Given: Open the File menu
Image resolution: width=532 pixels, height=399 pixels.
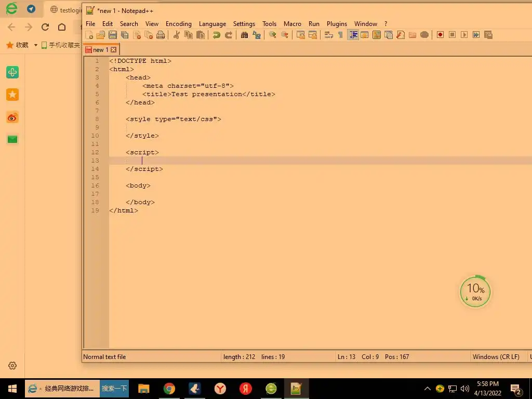Looking at the screenshot, I should pyautogui.click(x=90, y=24).
